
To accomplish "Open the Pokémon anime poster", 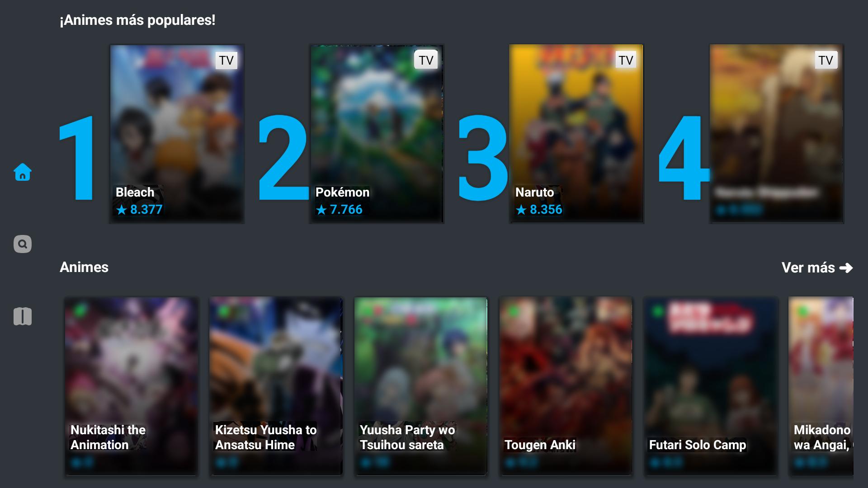I will (x=377, y=134).
